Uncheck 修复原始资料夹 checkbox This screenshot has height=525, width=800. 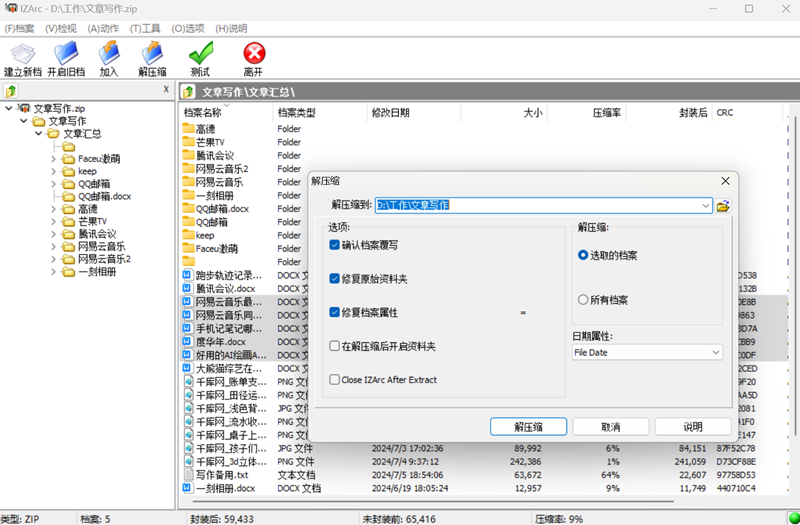point(335,279)
